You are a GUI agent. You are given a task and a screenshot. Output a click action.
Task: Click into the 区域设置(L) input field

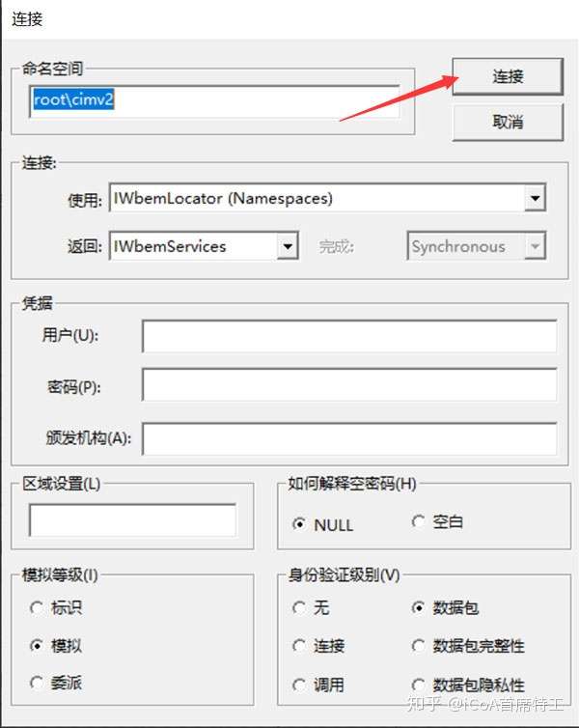[x=133, y=520]
